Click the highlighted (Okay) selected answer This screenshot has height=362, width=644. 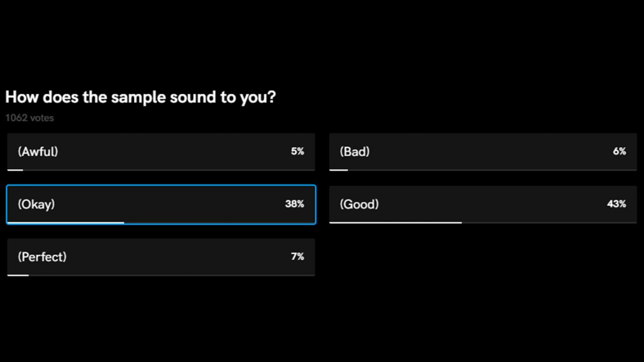coord(160,204)
